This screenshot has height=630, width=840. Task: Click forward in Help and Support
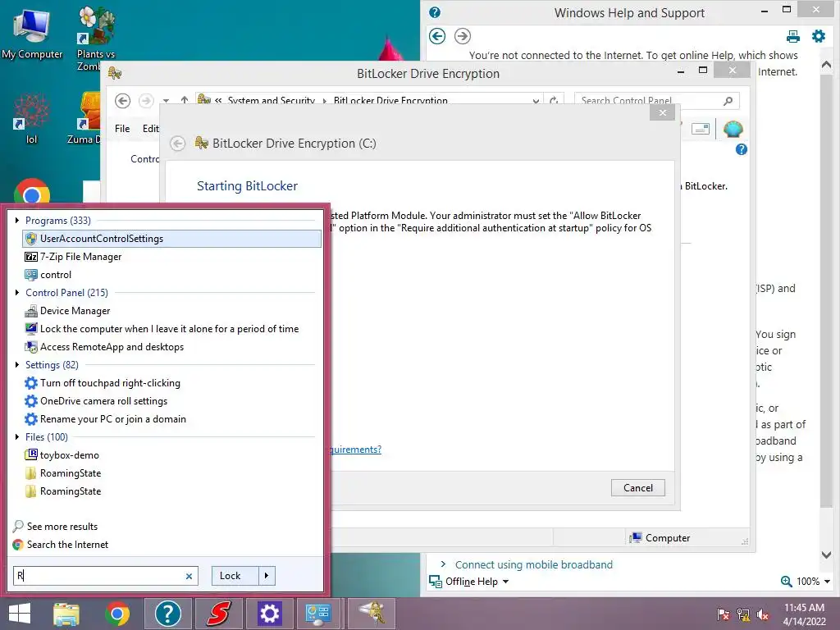click(x=463, y=36)
